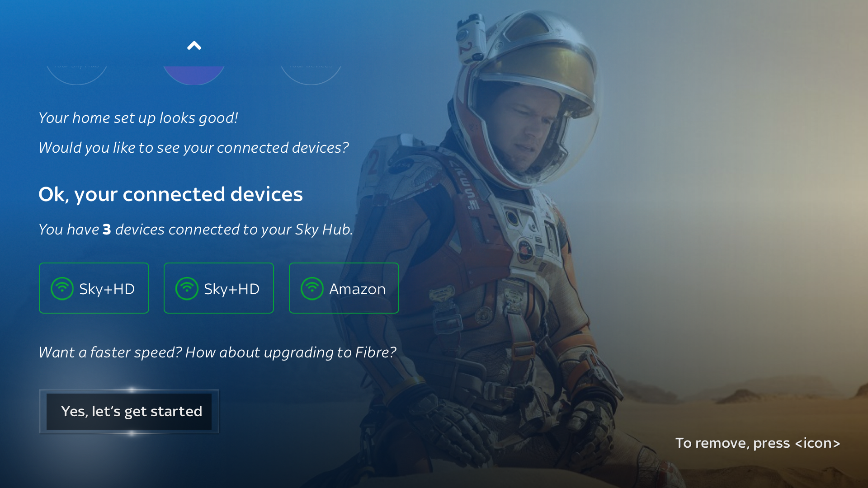Click the Wi-Fi icon on second Sky+HD tile
The height and width of the screenshot is (488, 868).
[187, 288]
